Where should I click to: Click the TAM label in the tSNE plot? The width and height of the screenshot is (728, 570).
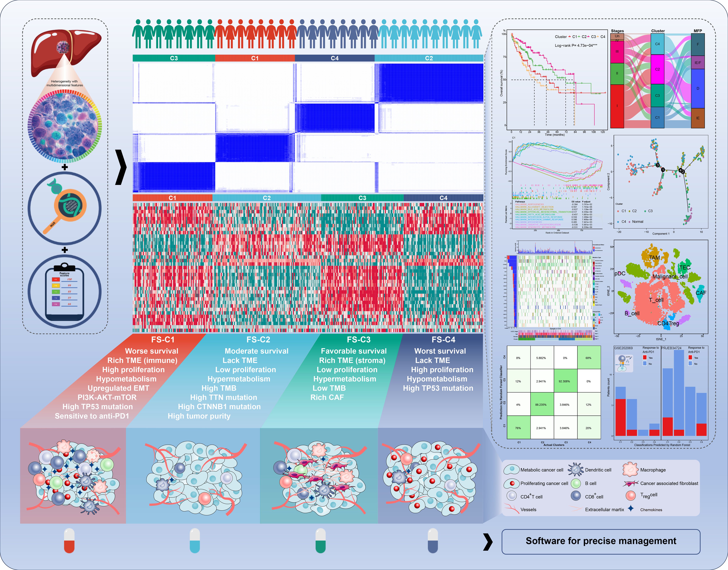click(654, 258)
